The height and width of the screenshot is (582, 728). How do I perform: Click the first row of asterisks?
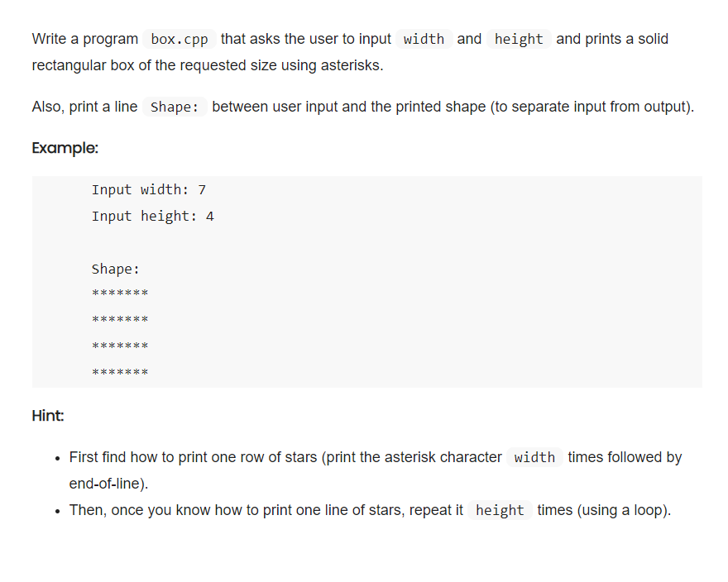(120, 293)
